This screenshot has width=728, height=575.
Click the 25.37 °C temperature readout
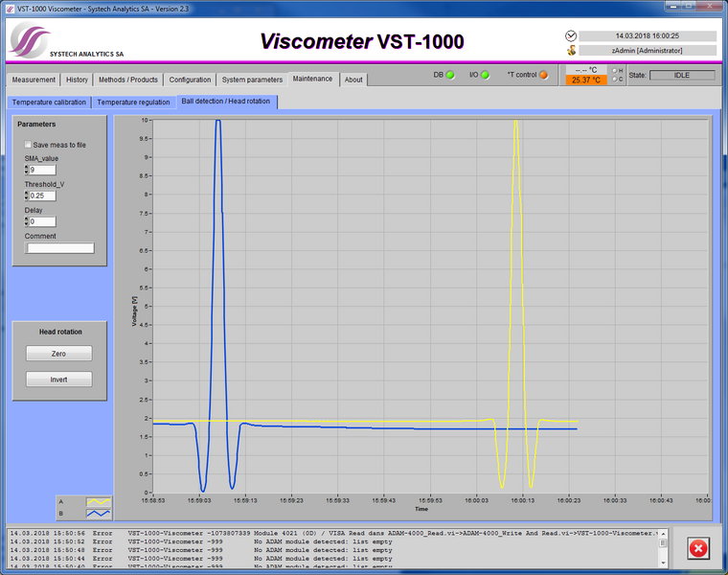586,80
